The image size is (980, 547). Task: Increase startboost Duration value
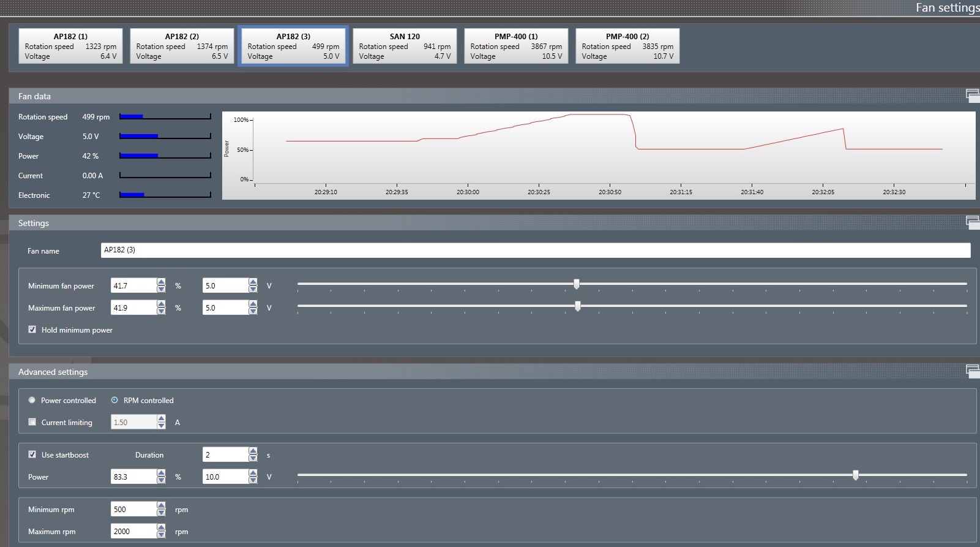pyautogui.click(x=253, y=451)
